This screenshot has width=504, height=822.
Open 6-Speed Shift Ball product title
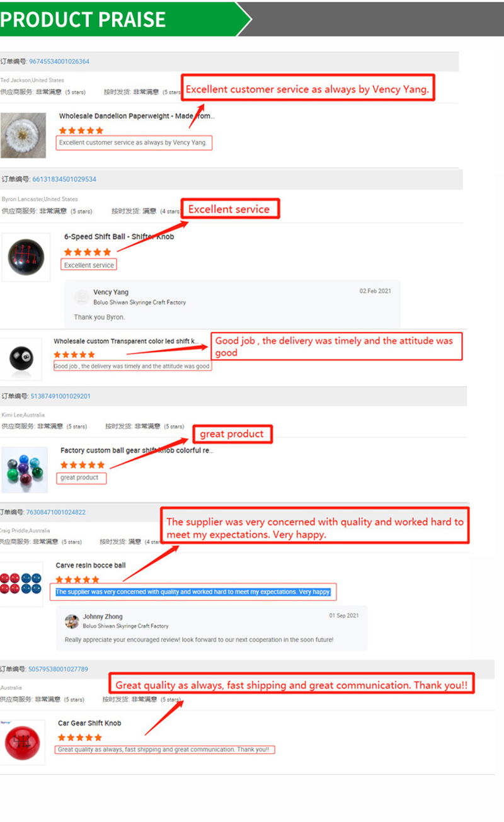click(119, 237)
